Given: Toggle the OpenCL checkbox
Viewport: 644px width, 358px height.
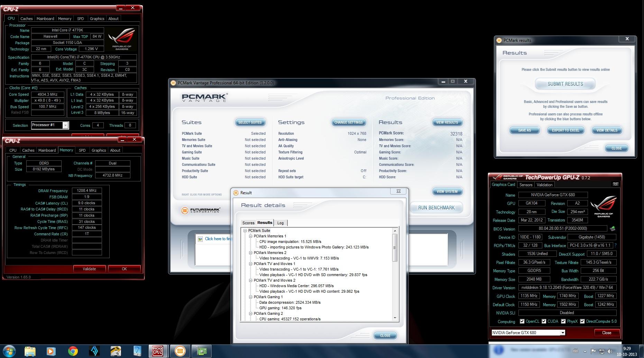Looking at the screenshot, I should 522,321.
